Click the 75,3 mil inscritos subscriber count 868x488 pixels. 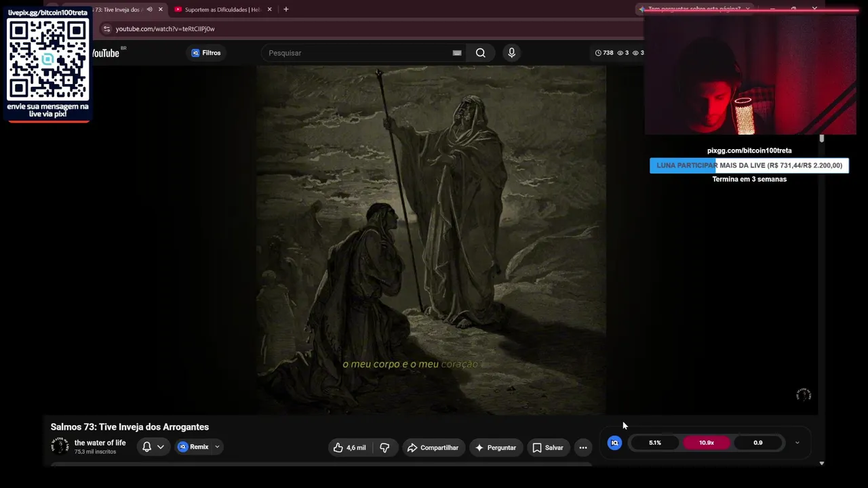coord(95,452)
